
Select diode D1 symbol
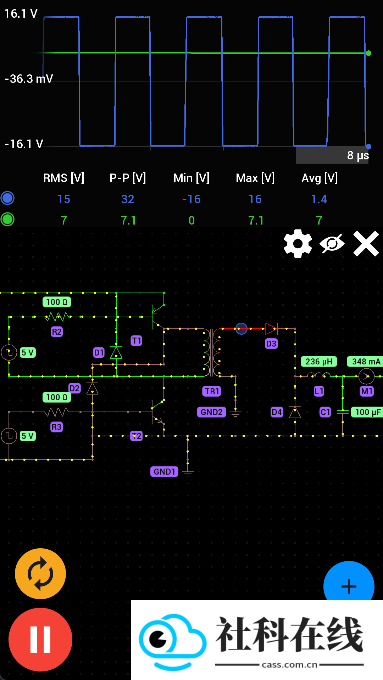click(116, 352)
